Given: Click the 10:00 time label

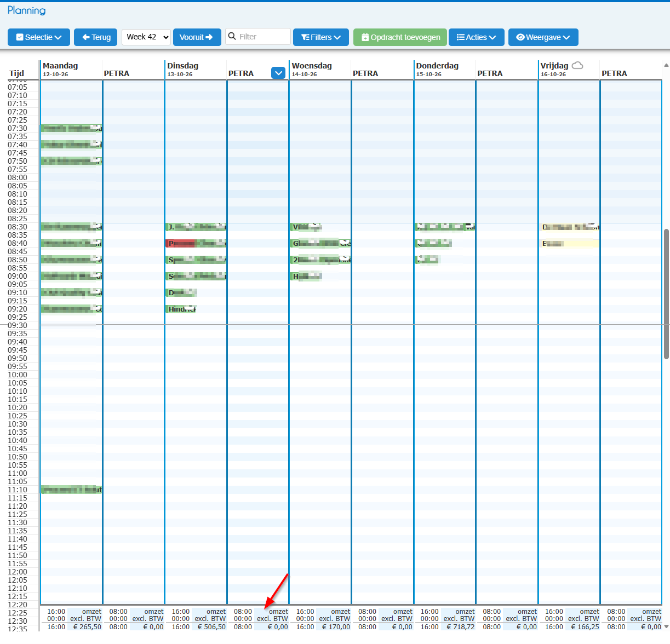Looking at the screenshot, I should pyautogui.click(x=18, y=375).
